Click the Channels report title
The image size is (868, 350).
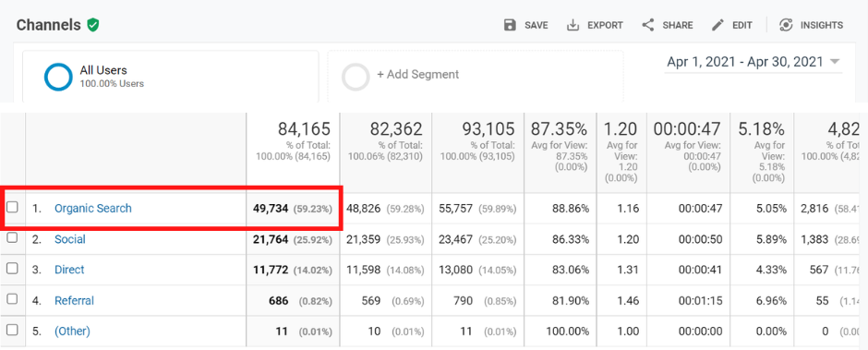click(x=49, y=25)
